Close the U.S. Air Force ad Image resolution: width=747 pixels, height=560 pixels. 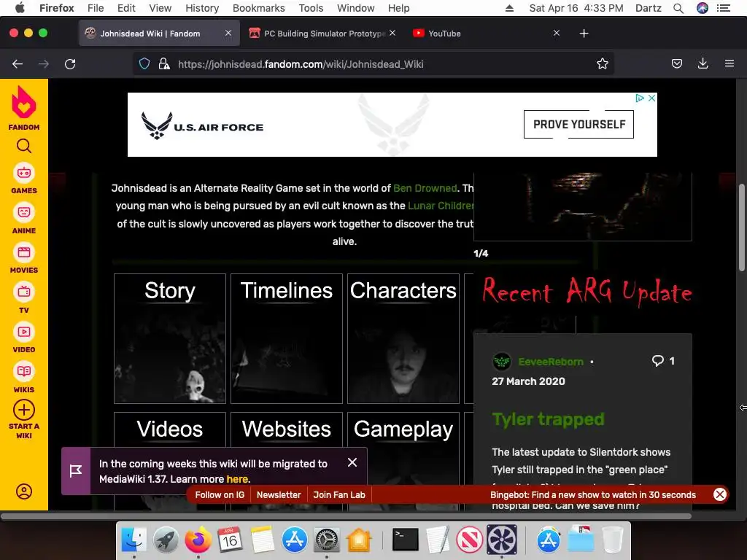click(x=651, y=98)
